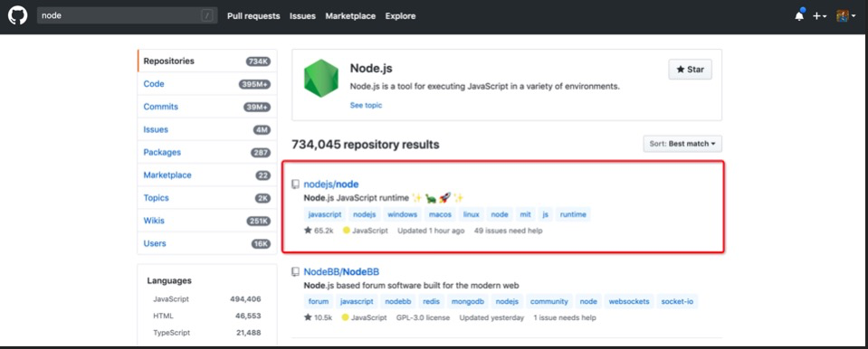
Task: Open the notifications bell
Action: pos(799,16)
